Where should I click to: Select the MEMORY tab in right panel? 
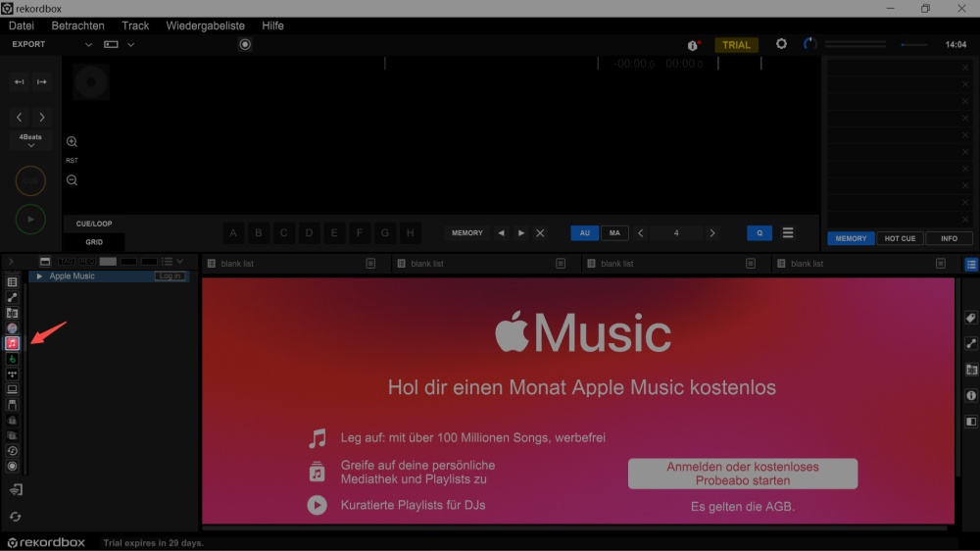851,238
